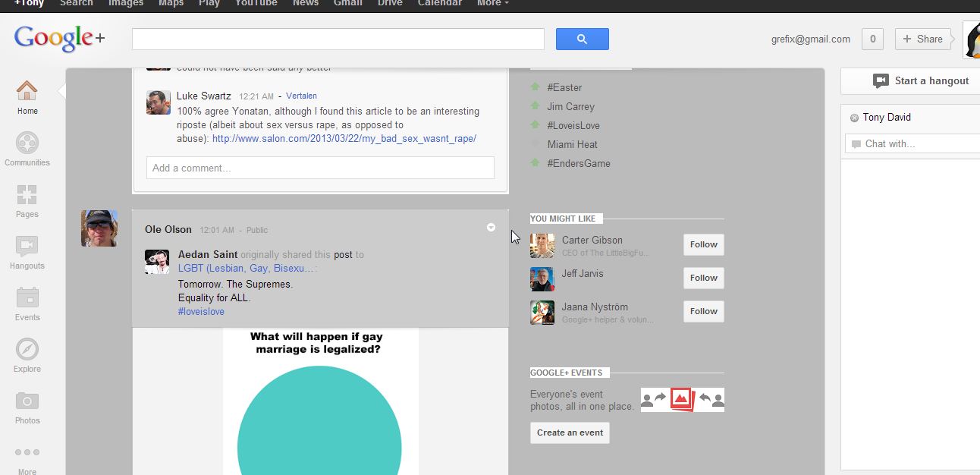Open the original 'post' link
The width and height of the screenshot is (980, 475).
coord(343,255)
